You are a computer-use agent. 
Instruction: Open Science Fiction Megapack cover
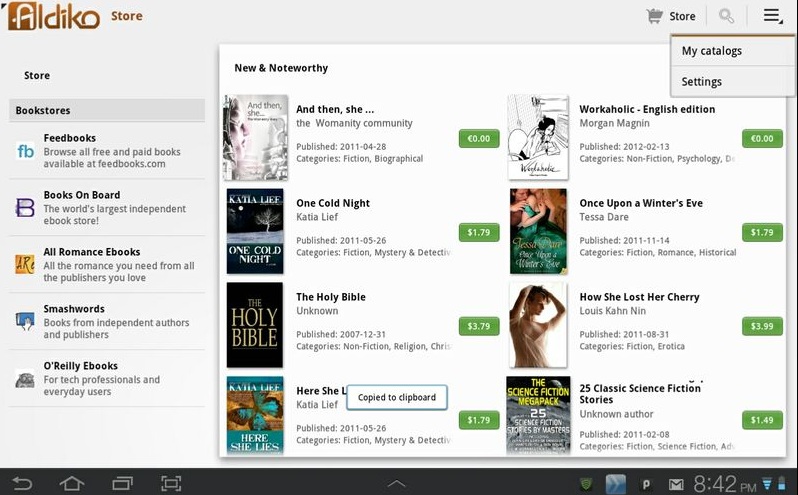pyautogui.click(x=538, y=415)
